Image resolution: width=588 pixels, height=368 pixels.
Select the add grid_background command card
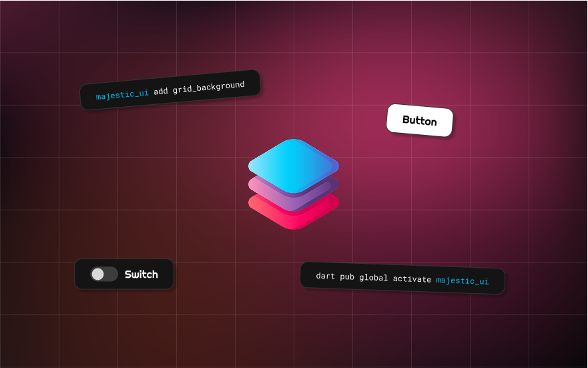tap(170, 90)
